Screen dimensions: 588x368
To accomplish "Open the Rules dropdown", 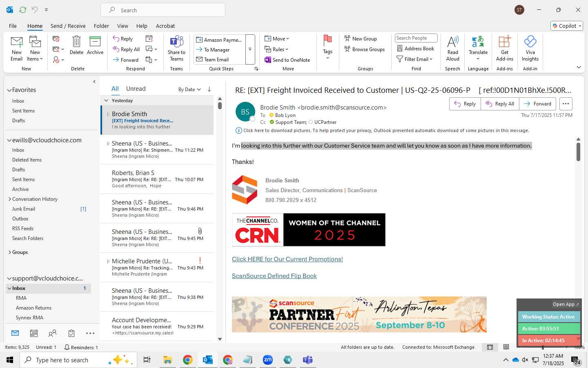I will 277,49.
